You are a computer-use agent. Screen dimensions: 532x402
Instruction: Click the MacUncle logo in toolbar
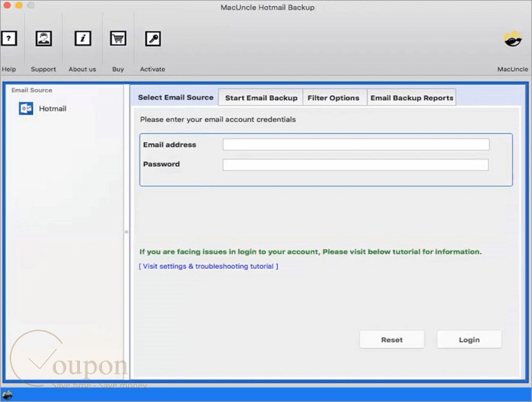[x=513, y=39]
